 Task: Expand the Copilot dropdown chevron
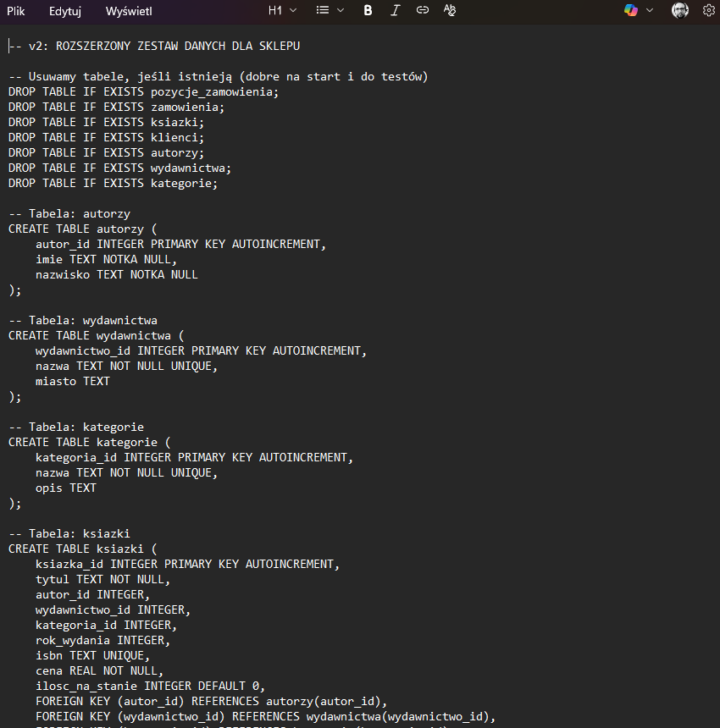tap(650, 10)
